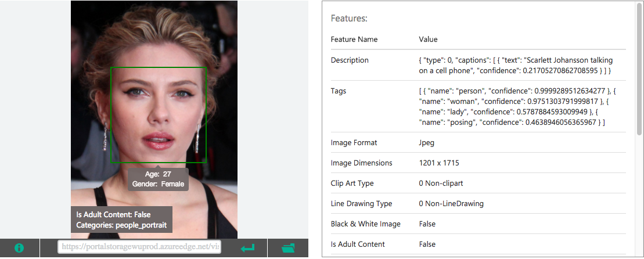Select the Description caption JSON value
The width and height of the screenshot is (644, 259).
tap(516, 65)
